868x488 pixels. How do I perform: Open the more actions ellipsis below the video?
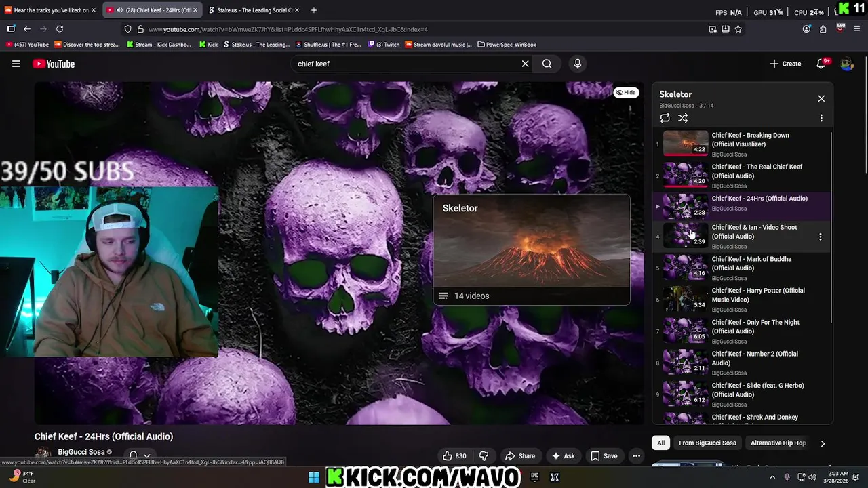point(636,456)
